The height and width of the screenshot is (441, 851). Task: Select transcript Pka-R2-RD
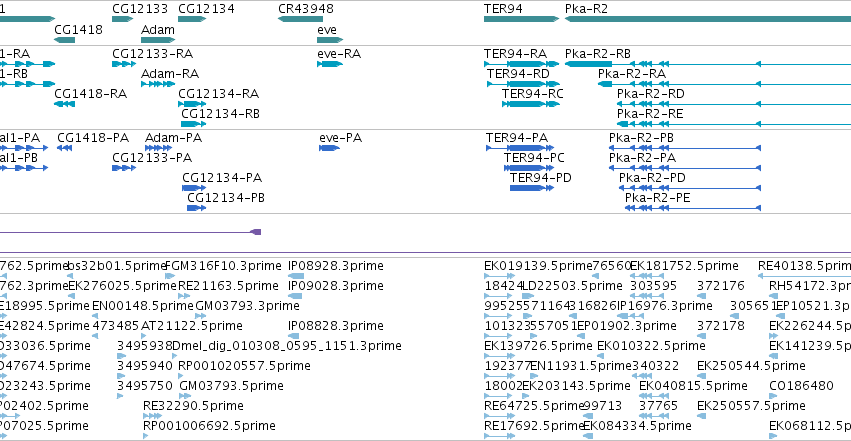(x=734, y=104)
